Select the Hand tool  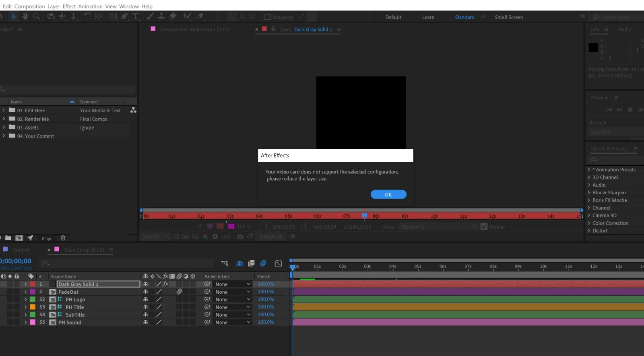25,16
